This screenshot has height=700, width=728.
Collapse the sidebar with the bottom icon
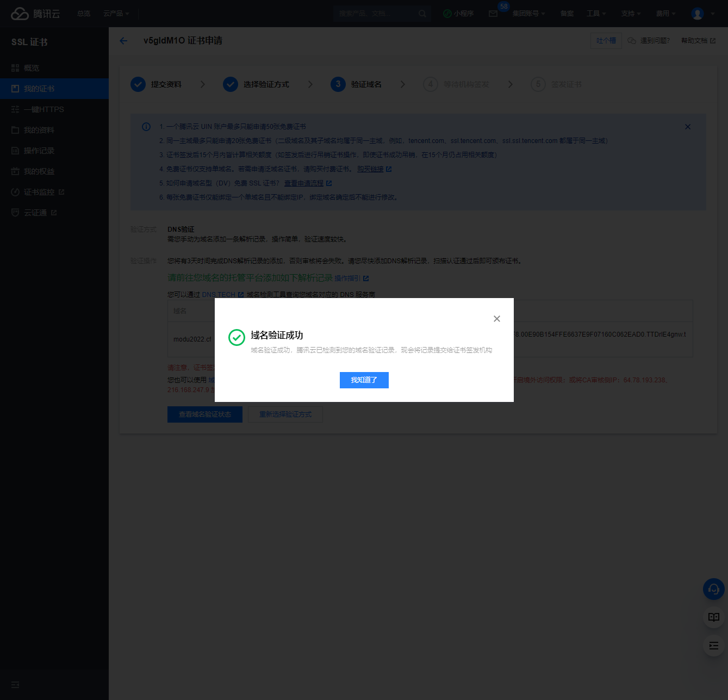click(x=15, y=685)
